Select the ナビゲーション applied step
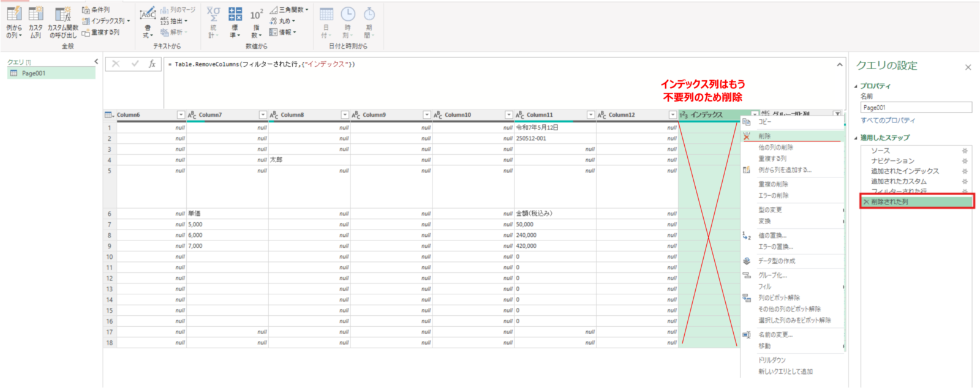The width and height of the screenshot is (980, 388). [x=892, y=161]
